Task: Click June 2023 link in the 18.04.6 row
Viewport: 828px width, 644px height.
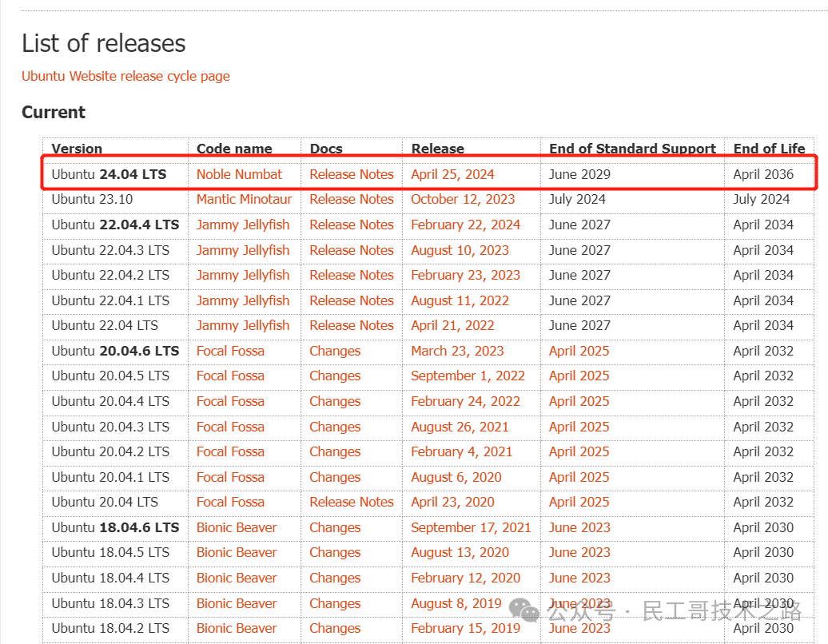Action: pyautogui.click(x=579, y=527)
